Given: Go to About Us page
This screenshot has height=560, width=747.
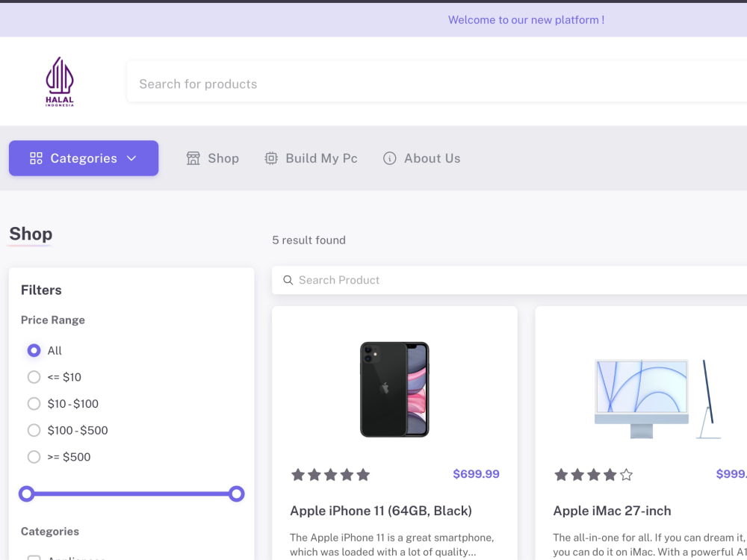Looking at the screenshot, I should click(422, 158).
